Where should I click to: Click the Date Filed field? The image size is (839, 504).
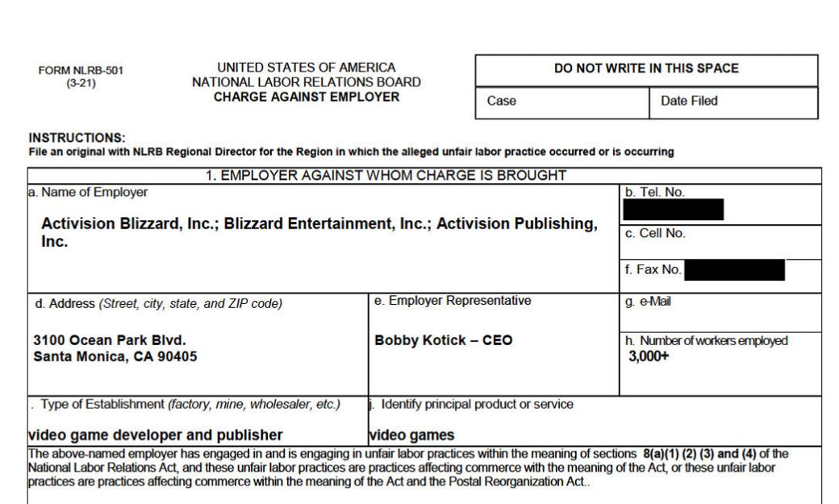[733, 102]
